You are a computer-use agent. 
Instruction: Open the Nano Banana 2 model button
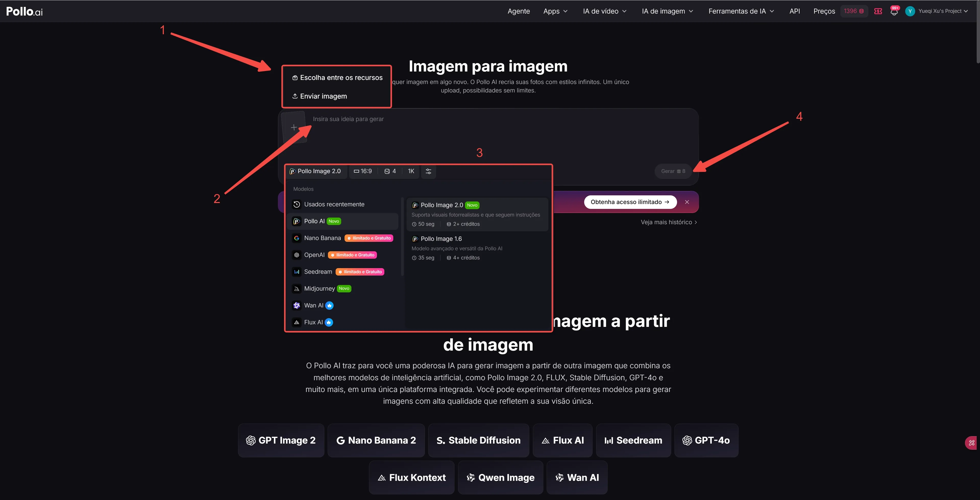376,441
